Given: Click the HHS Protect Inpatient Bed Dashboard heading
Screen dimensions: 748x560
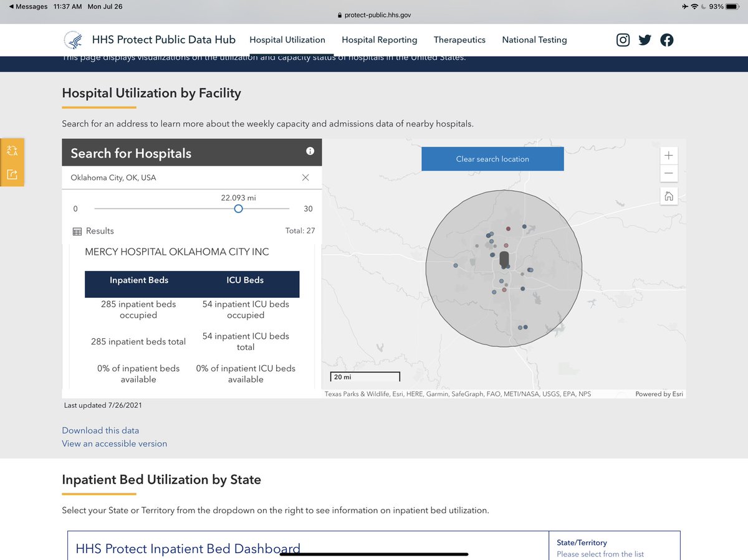Looking at the screenshot, I should click(x=188, y=549).
